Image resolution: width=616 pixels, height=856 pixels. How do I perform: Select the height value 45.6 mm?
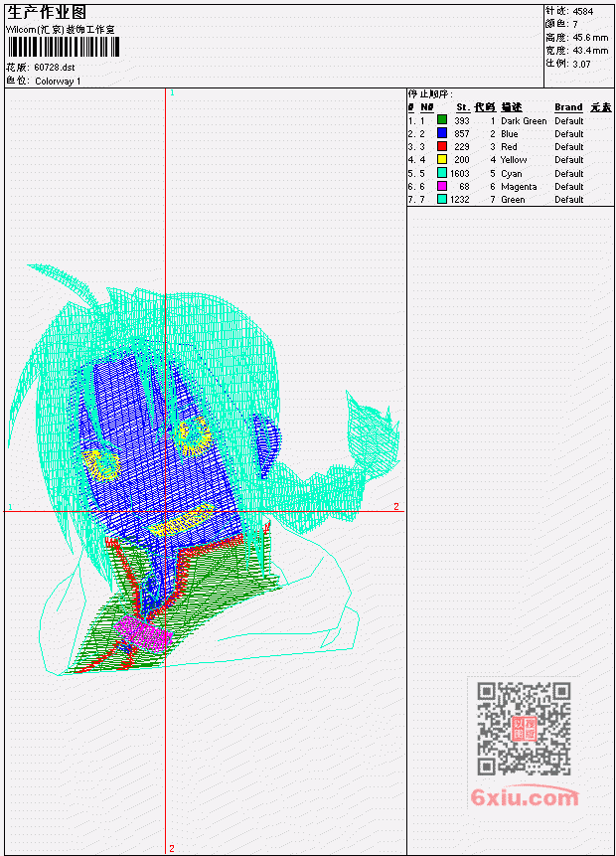click(590, 37)
